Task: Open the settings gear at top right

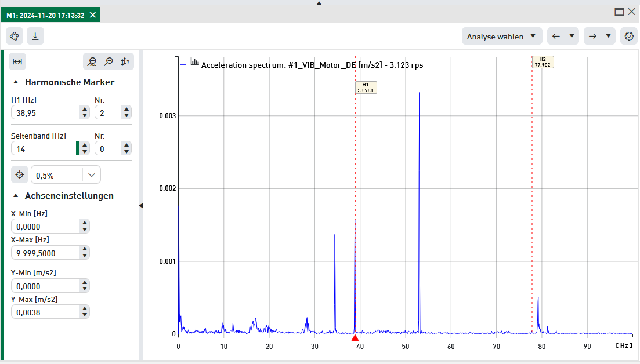Action: [x=629, y=36]
